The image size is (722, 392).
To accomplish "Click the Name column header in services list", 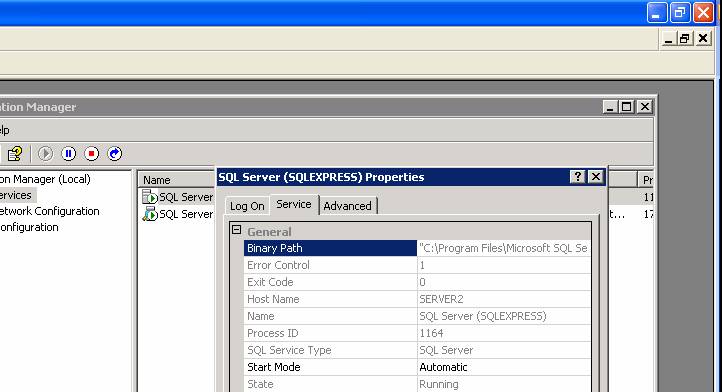I will [176, 180].
